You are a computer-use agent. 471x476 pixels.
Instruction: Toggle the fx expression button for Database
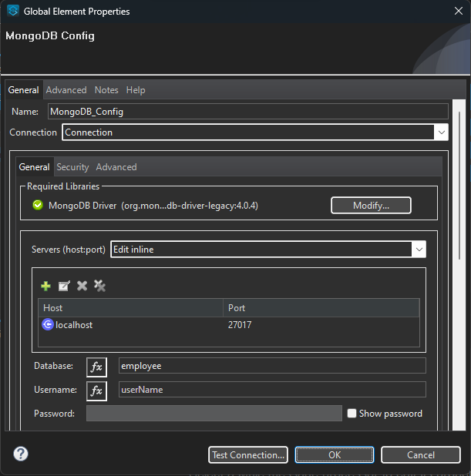tap(96, 367)
